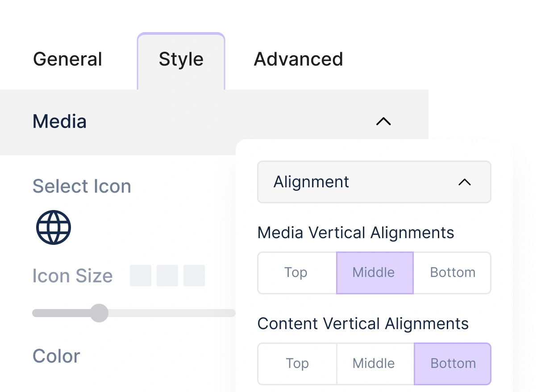Click the third Icon Size device square
The height and width of the screenshot is (392, 545).
(194, 276)
